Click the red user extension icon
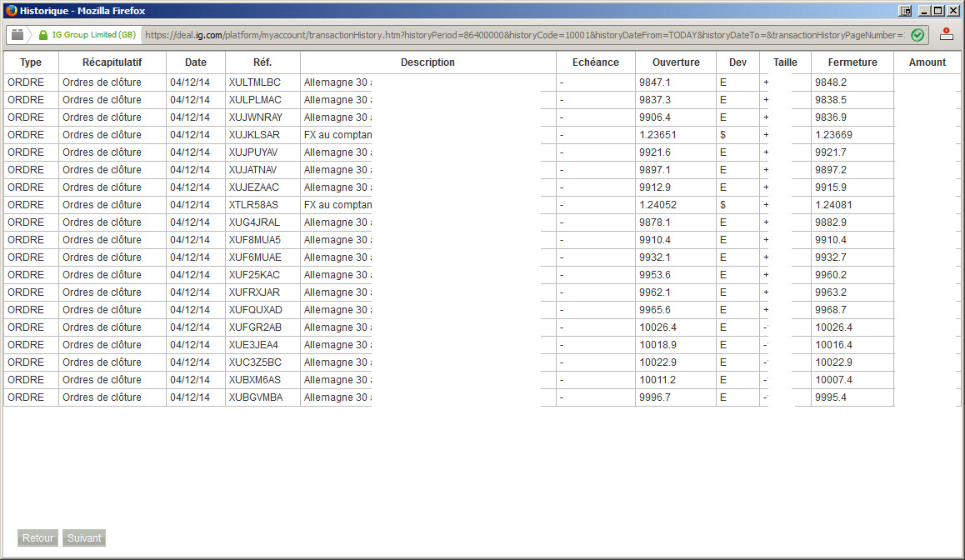The width and height of the screenshot is (965, 560). (947, 35)
